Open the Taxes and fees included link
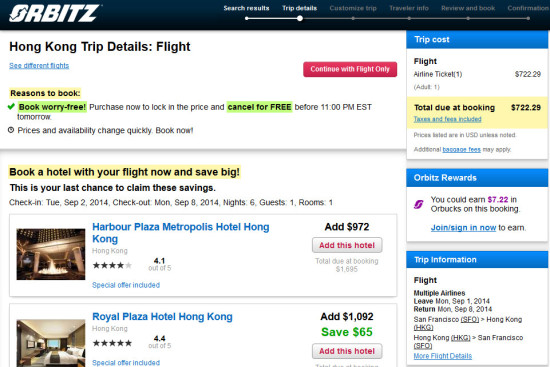Screen dimensions: 550x367 pyautogui.click(x=447, y=119)
